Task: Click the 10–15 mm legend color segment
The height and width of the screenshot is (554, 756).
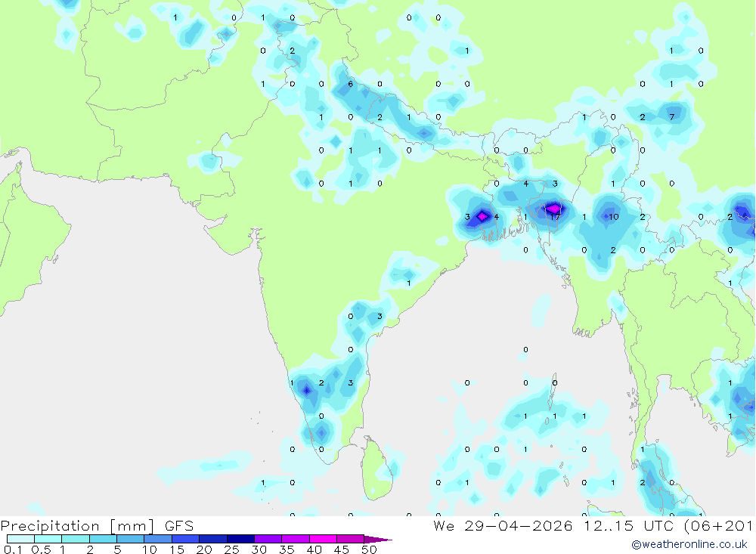Action: click(158, 539)
